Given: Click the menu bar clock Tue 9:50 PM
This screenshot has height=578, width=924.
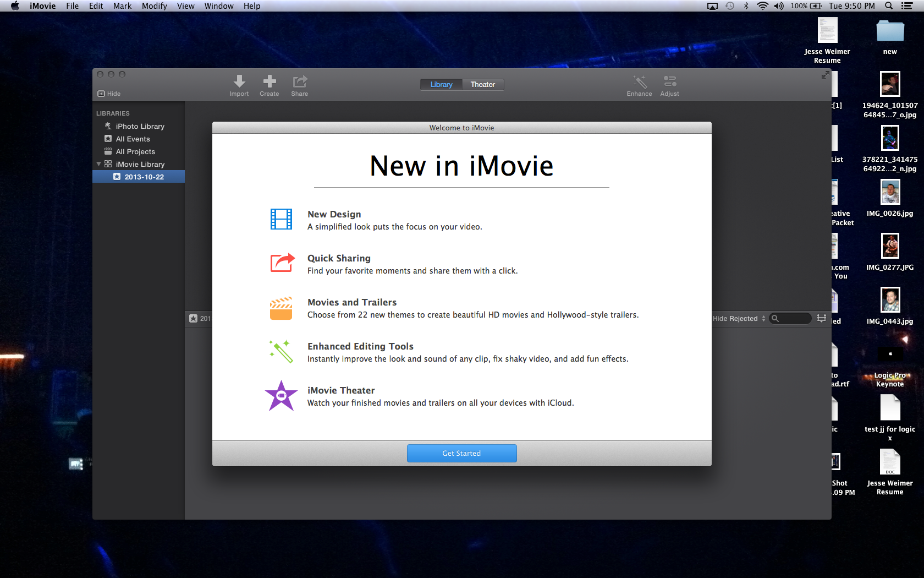Looking at the screenshot, I should point(852,6).
